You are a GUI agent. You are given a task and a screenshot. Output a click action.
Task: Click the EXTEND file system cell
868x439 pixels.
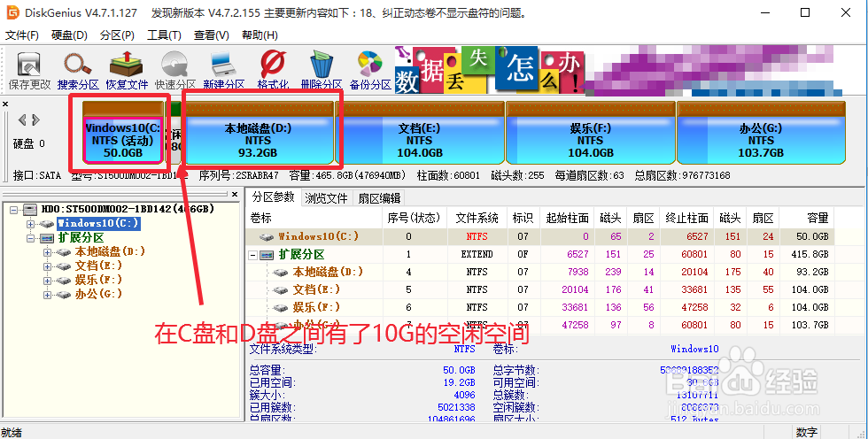(x=477, y=254)
